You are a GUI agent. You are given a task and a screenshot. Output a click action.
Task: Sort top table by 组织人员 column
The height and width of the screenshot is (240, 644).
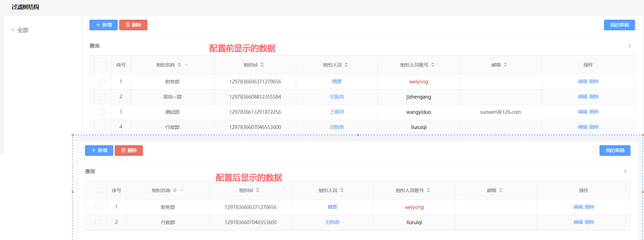point(346,65)
